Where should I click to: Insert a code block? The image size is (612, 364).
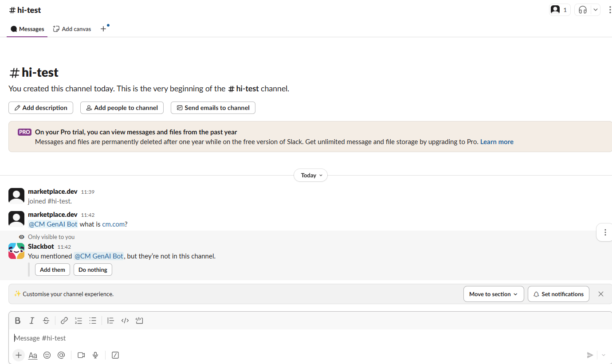click(139, 321)
